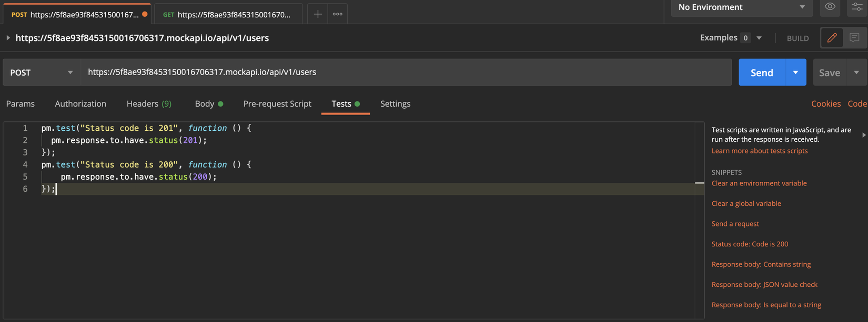Open manage environments settings icon
Screen dimensions: 868x322
[857, 7]
